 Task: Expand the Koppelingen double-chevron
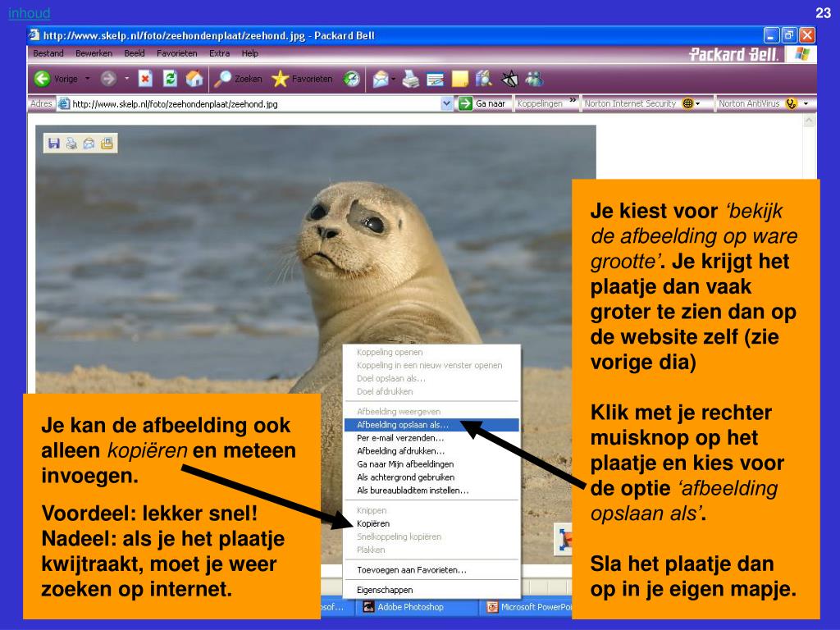572,100
